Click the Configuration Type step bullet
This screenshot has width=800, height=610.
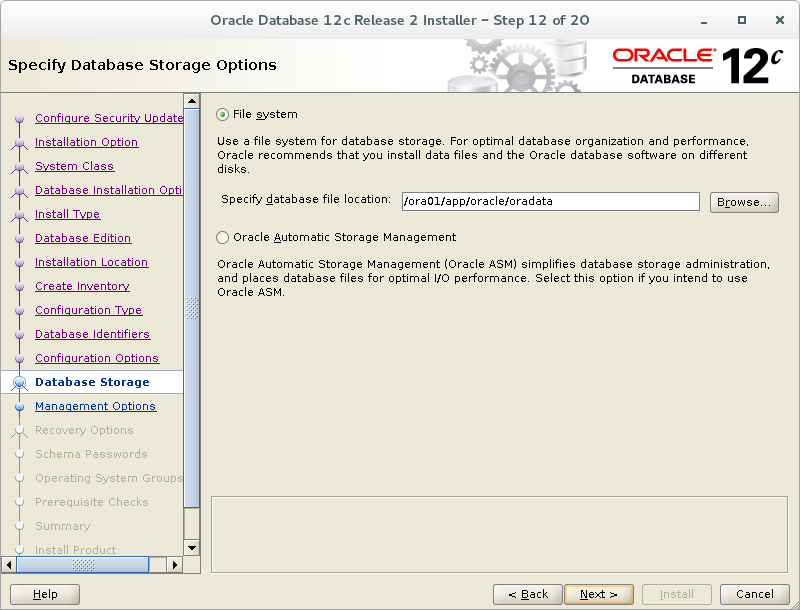coord(19,311)
